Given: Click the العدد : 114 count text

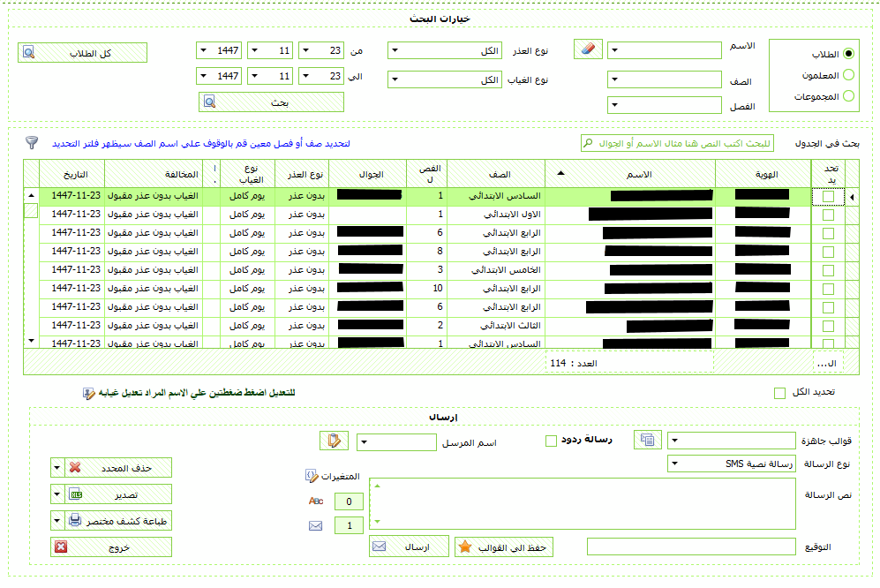Looking at the screenshot, I should [574, 363].
